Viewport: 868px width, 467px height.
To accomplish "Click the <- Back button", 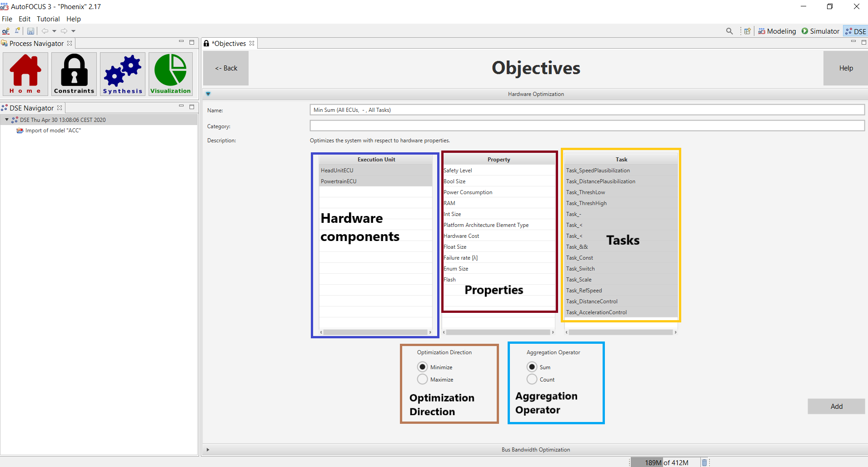I will [x=226, y=68].
